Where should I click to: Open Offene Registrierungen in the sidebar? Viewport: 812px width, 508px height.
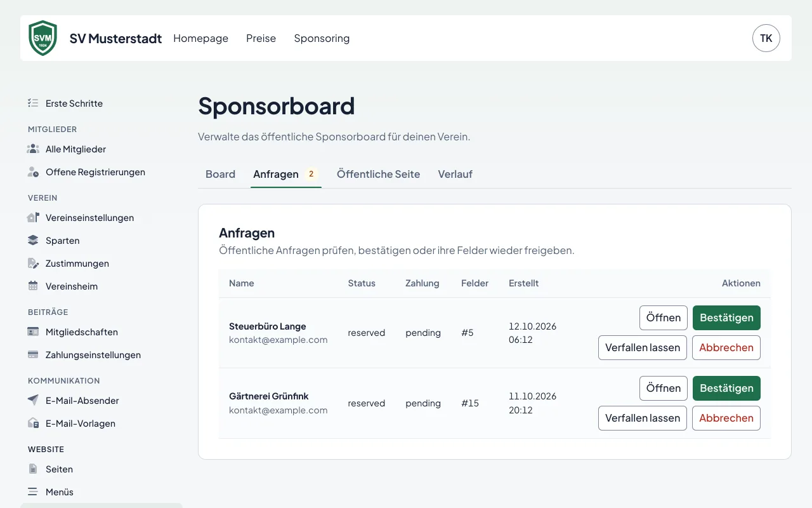(x=101, y=171)
